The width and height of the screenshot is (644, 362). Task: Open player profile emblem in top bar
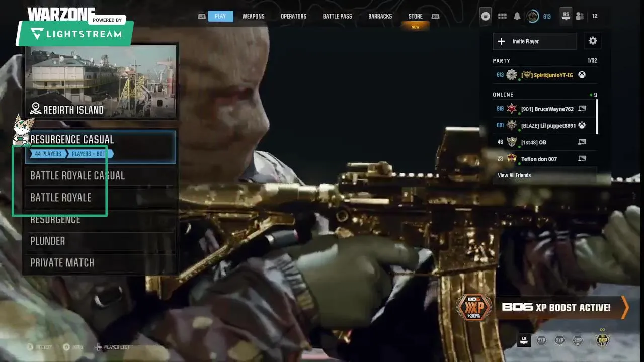(x=532, y=16)
